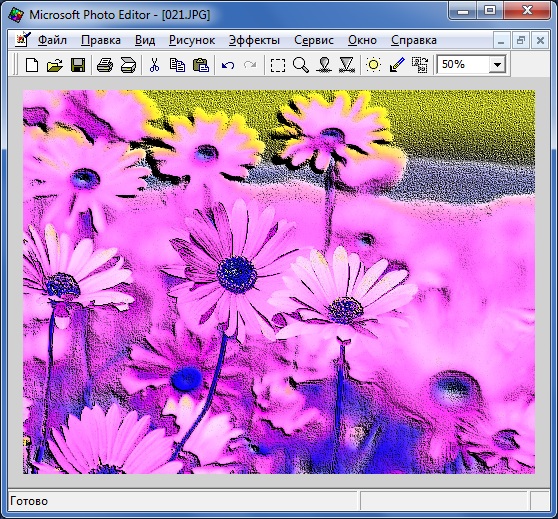Image resolution: width=558 pixels, height=519 pixels.
Task: Click the Print icon
Action: point(105,65)
